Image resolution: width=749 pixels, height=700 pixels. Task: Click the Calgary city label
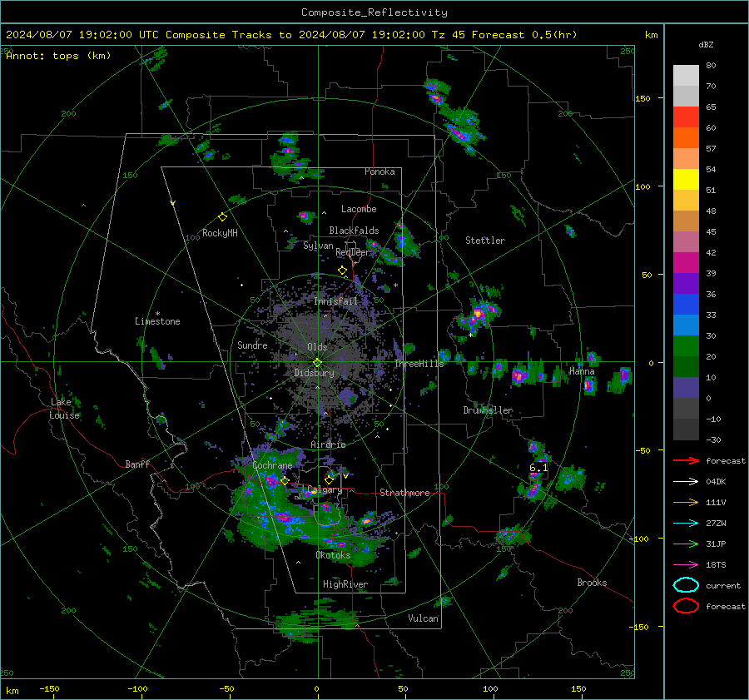tap(325, 489)
